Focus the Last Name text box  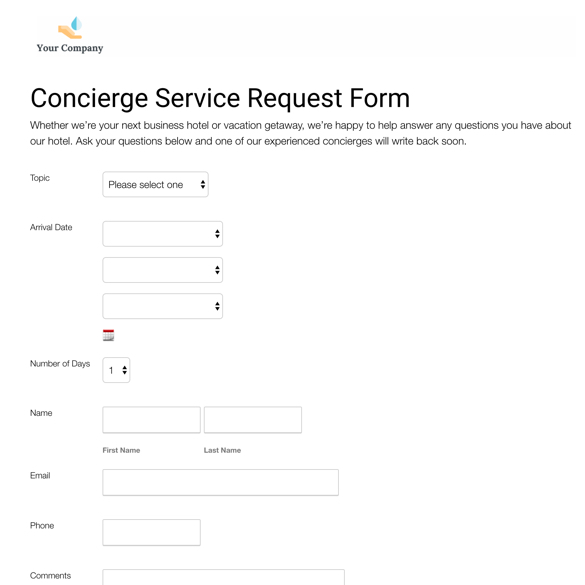tap(253, 420)
